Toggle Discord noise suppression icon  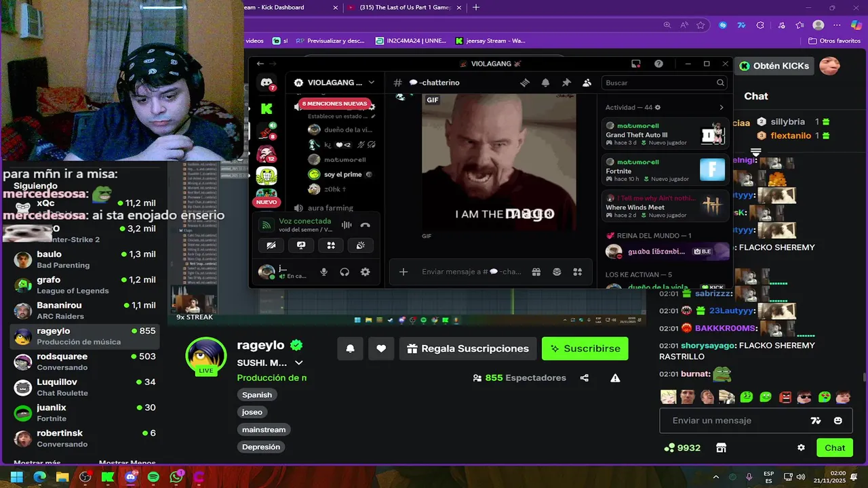tap(347, 225)
